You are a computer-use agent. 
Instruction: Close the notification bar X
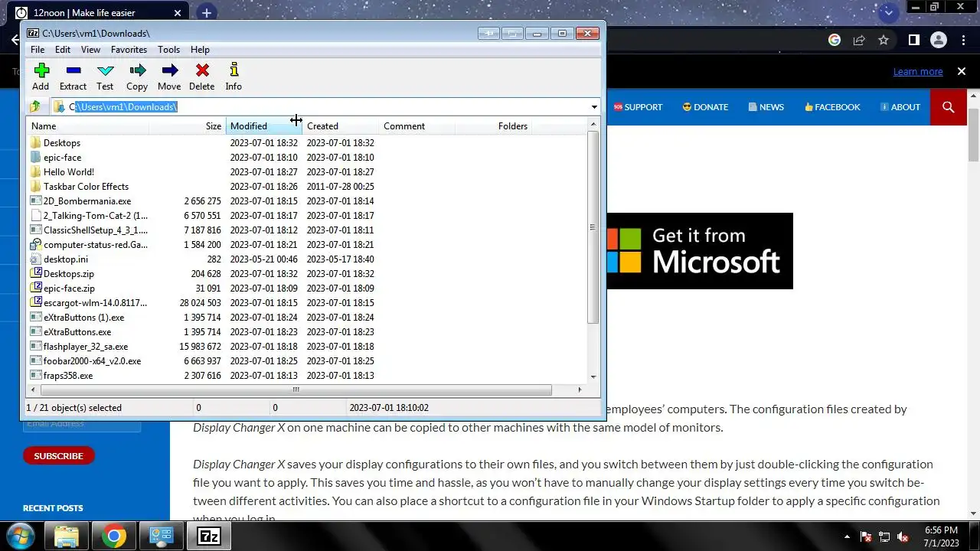(962, 71)
